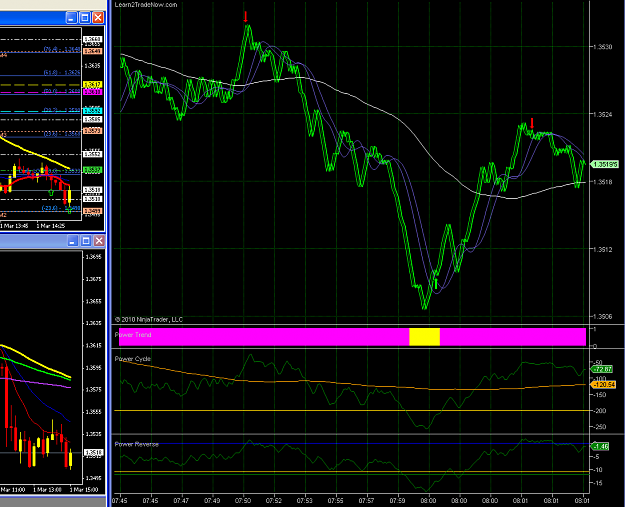Screen dimensions: 625x507
Task: Click the 07:49 time axis label
Action: point(212,500)
